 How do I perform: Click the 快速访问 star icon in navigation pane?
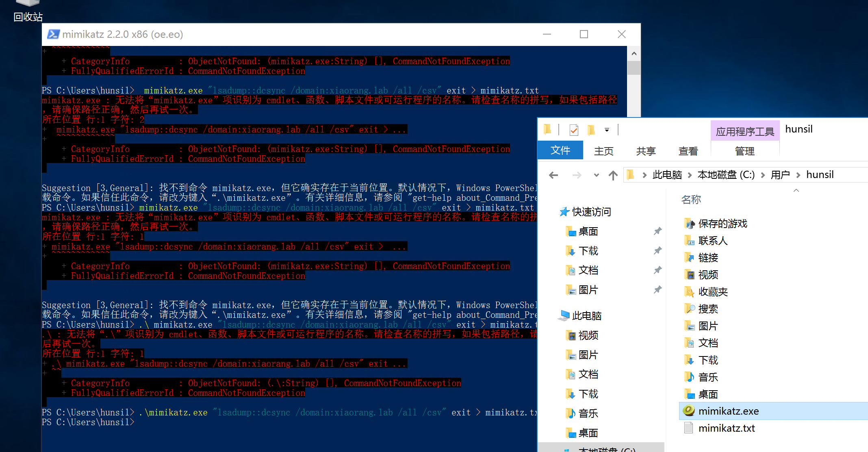coord(564,212)
